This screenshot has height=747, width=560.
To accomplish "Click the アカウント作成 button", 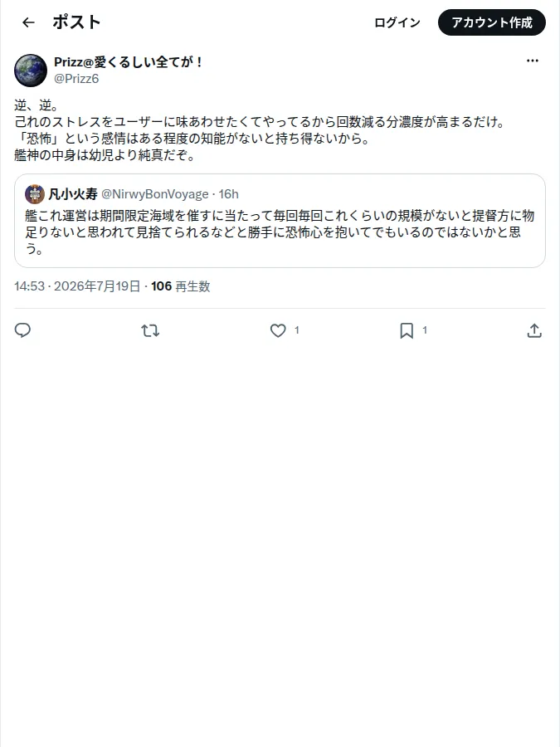I will tap(492, 22).
